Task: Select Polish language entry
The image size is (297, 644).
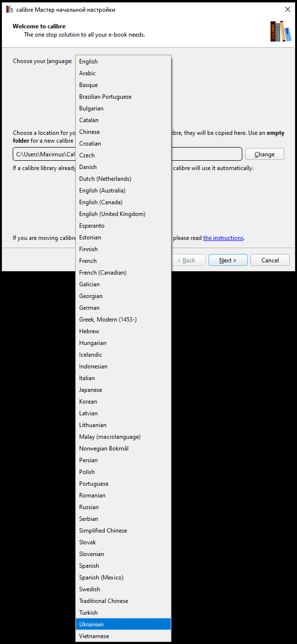Action: 123,472
